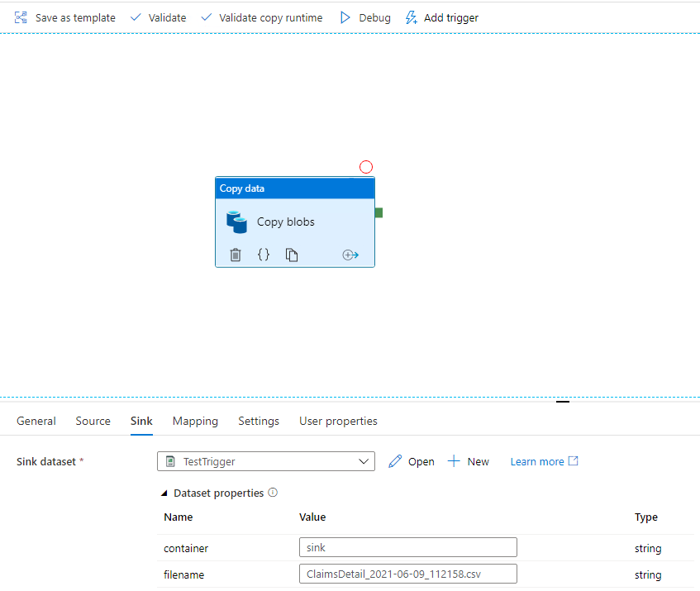
Task: Click plus icon for new dataset
Action: pyautogui.click(x=454, y=461)
